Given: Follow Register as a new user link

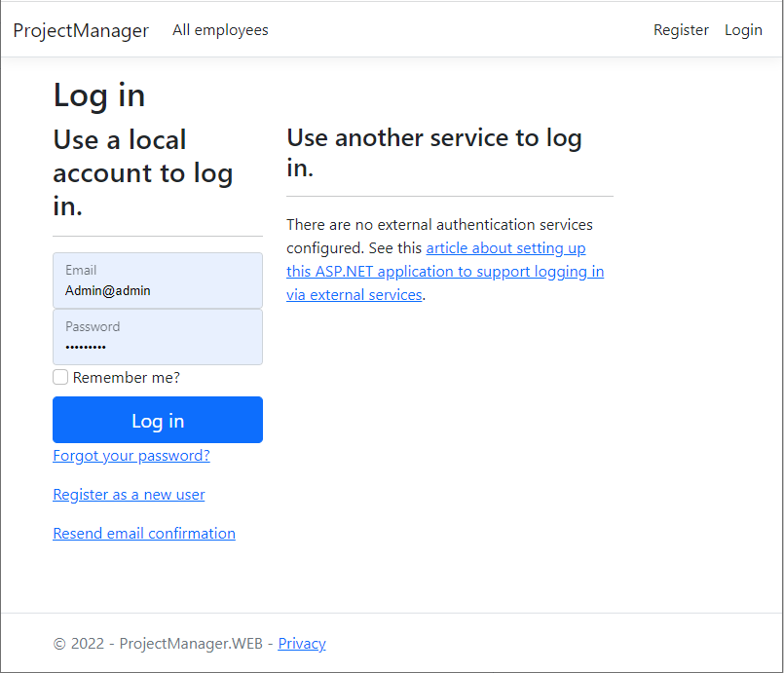Looking at the screenshot, I should pos(129,495).
